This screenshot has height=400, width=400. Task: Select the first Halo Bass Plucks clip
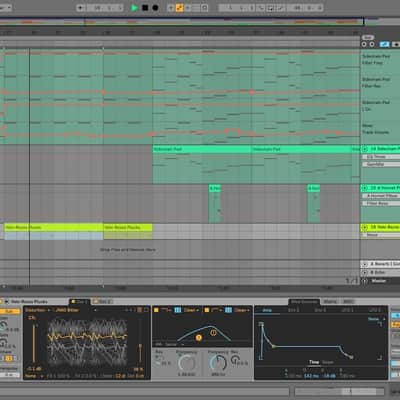[x=54, y=227]
